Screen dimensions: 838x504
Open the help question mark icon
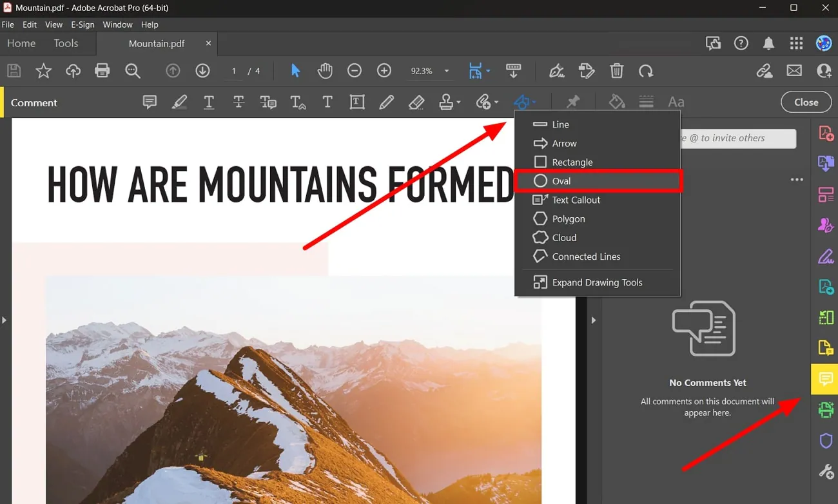tap(741, 43)
